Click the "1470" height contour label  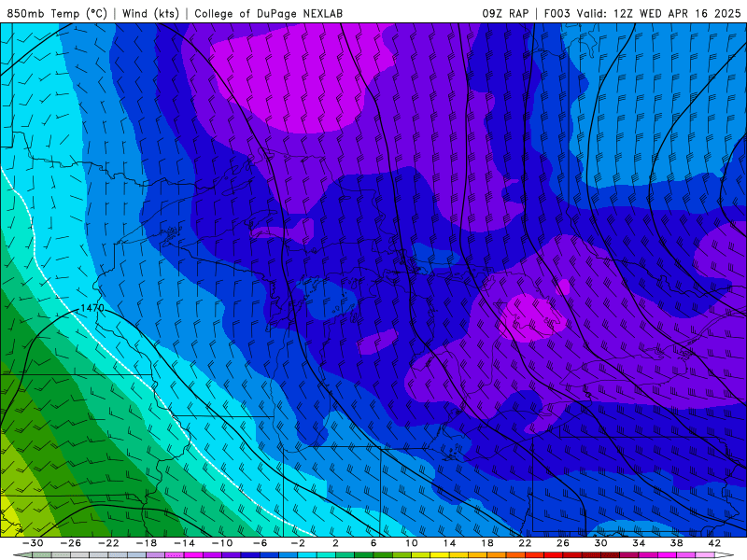92,308
